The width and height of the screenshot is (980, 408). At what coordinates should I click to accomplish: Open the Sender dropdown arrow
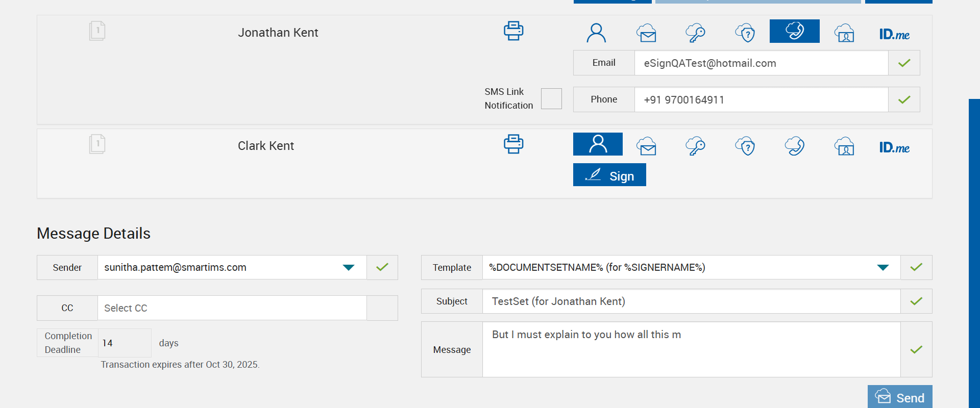tap(349, 268)
